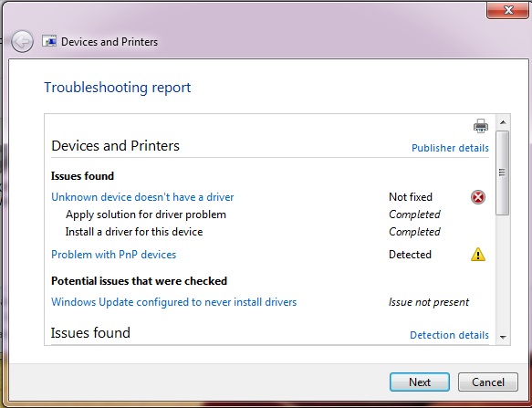
Task: Open Windows Update configured to never install drivers
Action: pos(173,302)
